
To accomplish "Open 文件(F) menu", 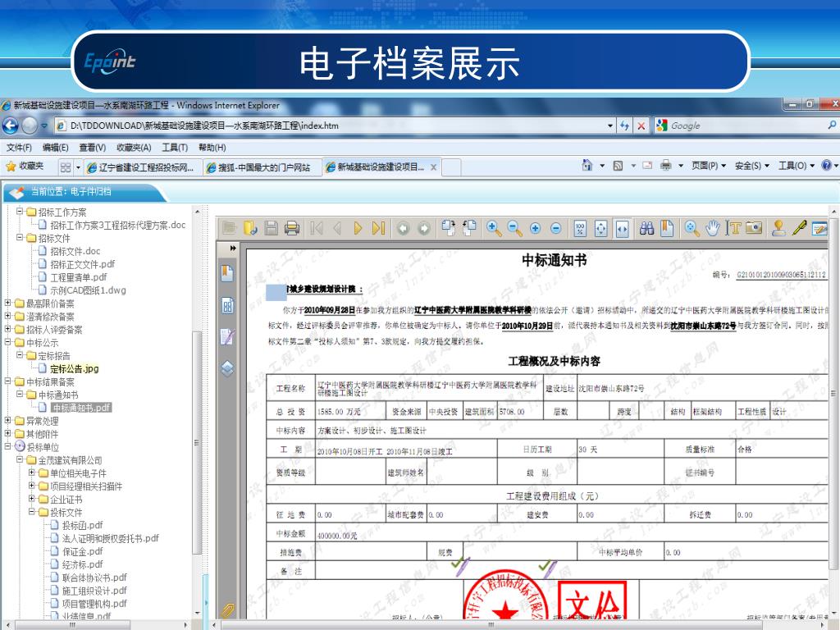I will coord(19,148).
